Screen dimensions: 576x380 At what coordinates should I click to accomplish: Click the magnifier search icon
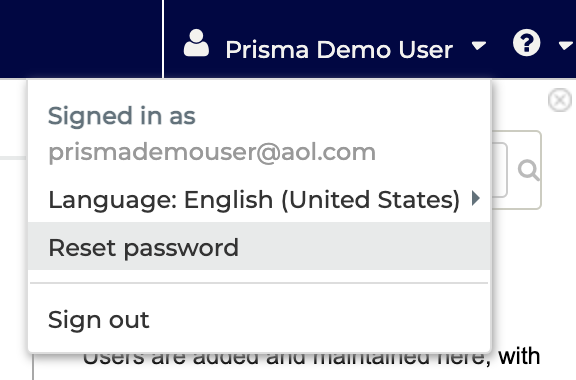pos(528,171)
